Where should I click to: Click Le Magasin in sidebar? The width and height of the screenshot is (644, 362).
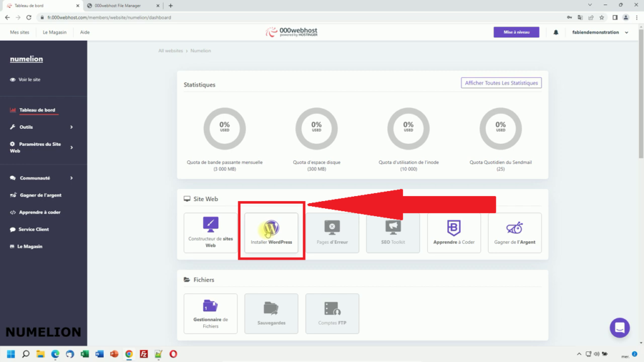pyautogui.click(x=26, y=246)
